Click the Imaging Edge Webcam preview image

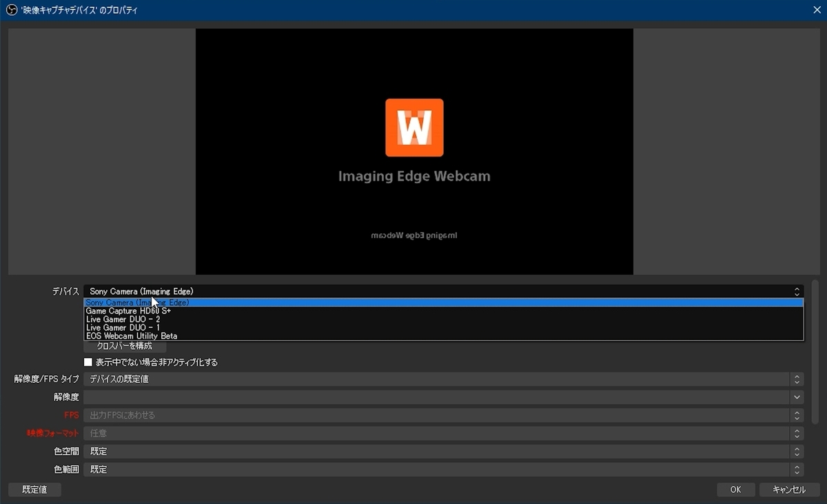click(414, 151)
